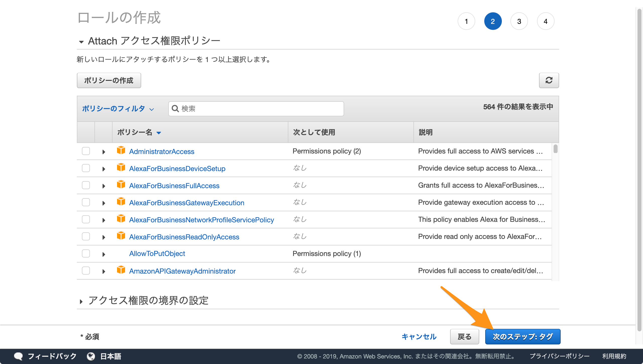The height and width of the screenshot is (364, 643).
Task: Click 次のステップ: タグ button
Action: coord(523,337)
